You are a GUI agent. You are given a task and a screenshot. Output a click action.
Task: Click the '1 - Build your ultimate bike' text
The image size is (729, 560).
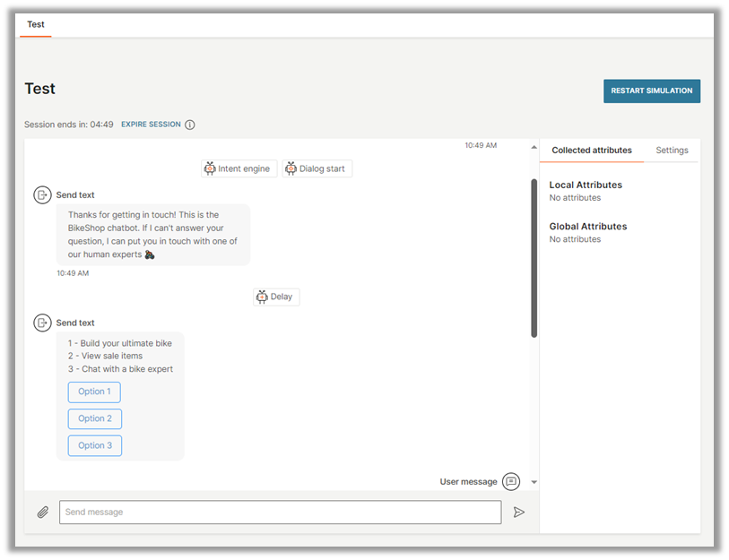120,343
